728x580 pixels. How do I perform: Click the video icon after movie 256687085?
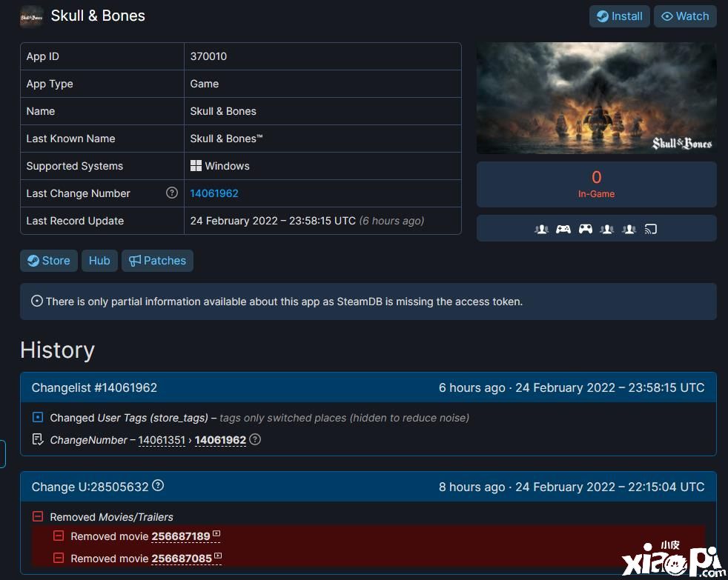218,556
